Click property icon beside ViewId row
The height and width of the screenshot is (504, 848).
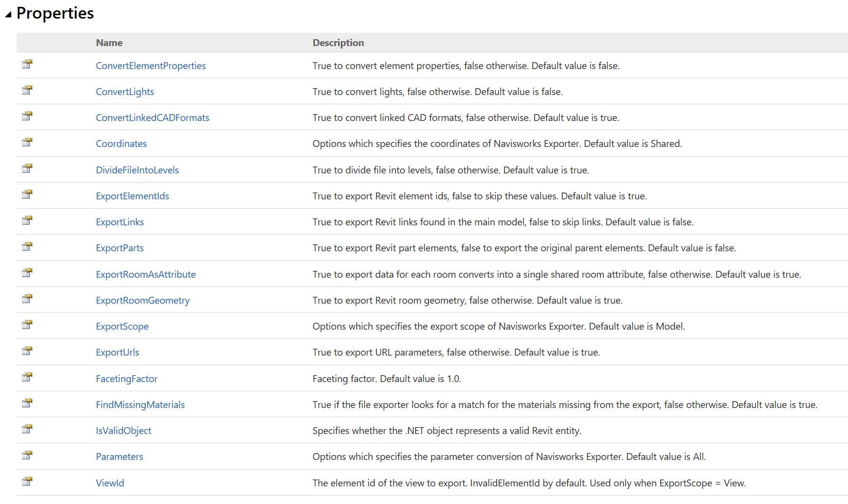27,481
